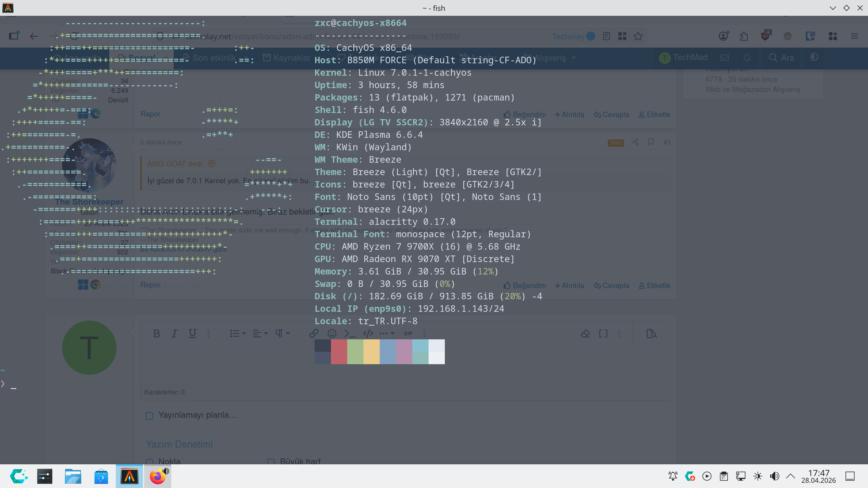Check the Nokta checkbox

point(149,462)
